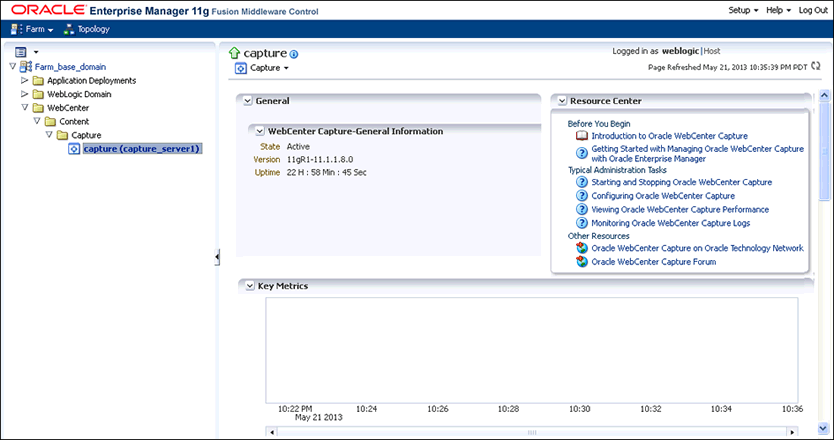Screen dimensions: 834x440
Task: Click the green up status arrow icon
Action: pyautogui.click(x=235, y=53)
